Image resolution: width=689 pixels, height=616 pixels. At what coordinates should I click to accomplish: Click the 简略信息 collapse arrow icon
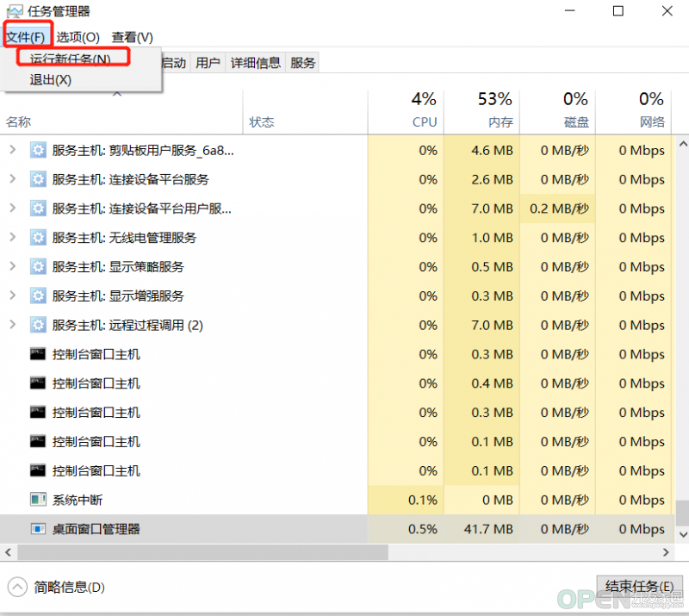point(17,587)
